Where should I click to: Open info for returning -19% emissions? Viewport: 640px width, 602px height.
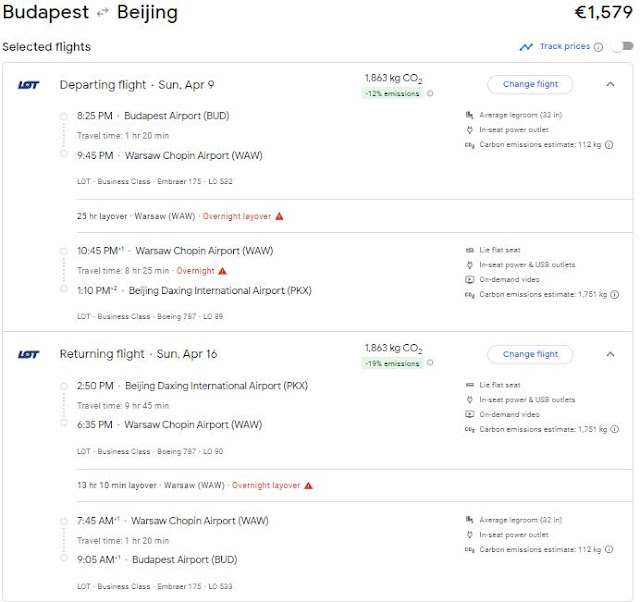tap(431, 364)
